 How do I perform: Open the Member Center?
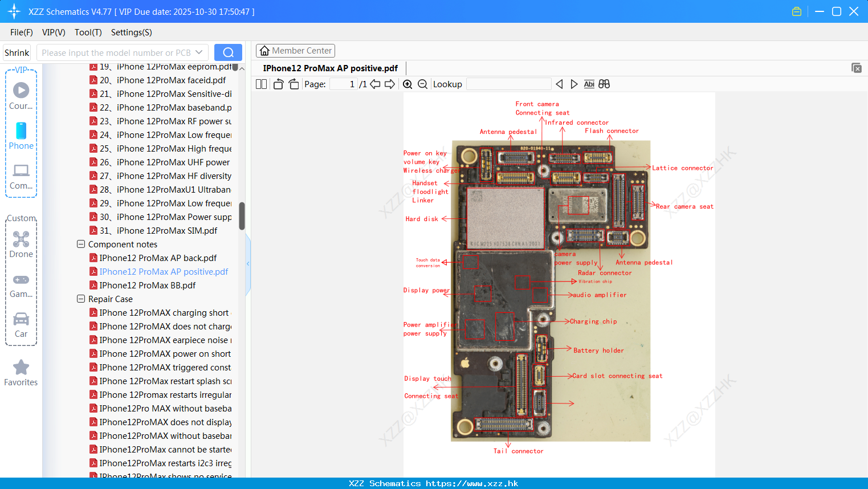[x=295, y=51]
